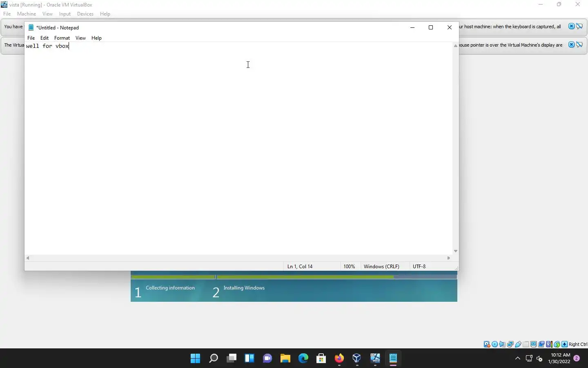Click don't-show-again icon on keyboard capture notification

(580, 27)
